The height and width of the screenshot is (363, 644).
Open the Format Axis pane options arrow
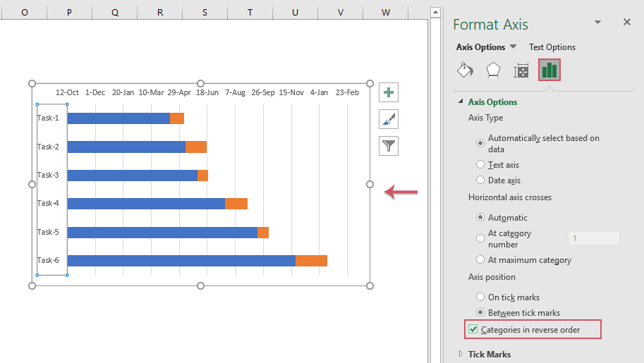[597, 23]
